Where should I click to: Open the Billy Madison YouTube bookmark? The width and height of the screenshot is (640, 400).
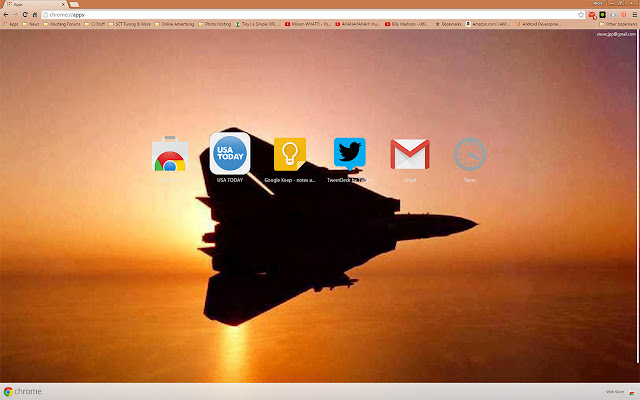click(407, 24)
